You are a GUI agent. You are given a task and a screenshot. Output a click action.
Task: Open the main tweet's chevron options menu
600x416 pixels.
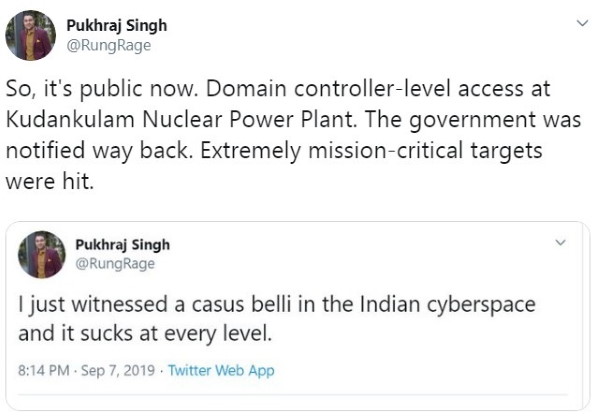[x=582, y=23]
